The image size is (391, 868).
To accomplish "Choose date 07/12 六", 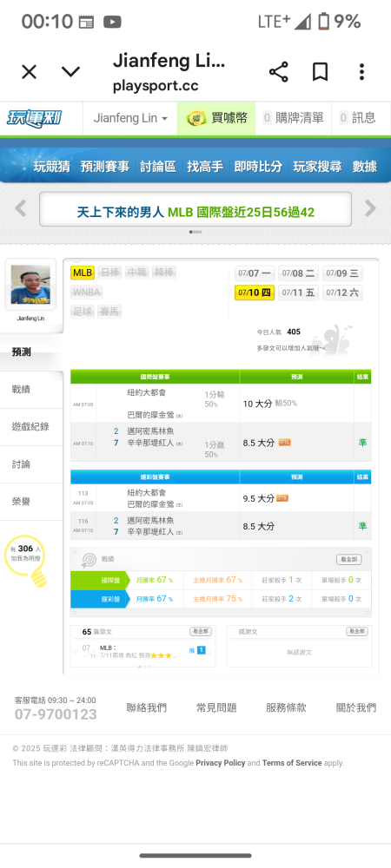I will point(342,293).
